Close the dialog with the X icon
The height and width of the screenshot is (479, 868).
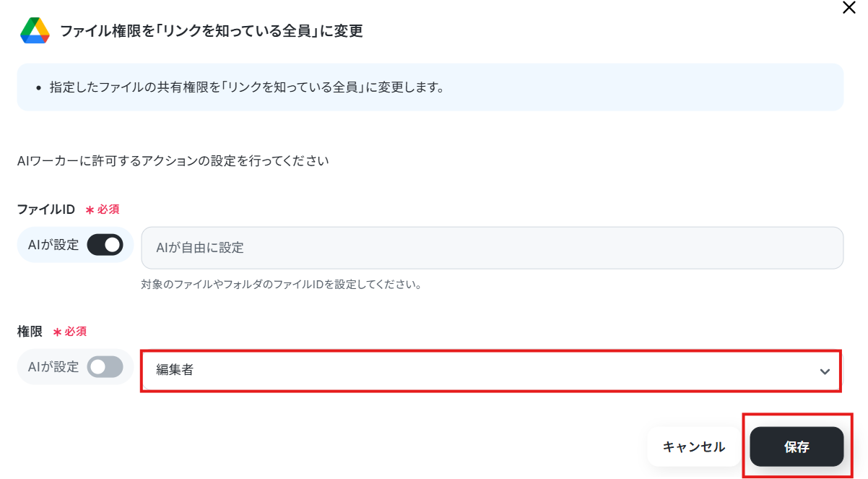click(849, 8)
